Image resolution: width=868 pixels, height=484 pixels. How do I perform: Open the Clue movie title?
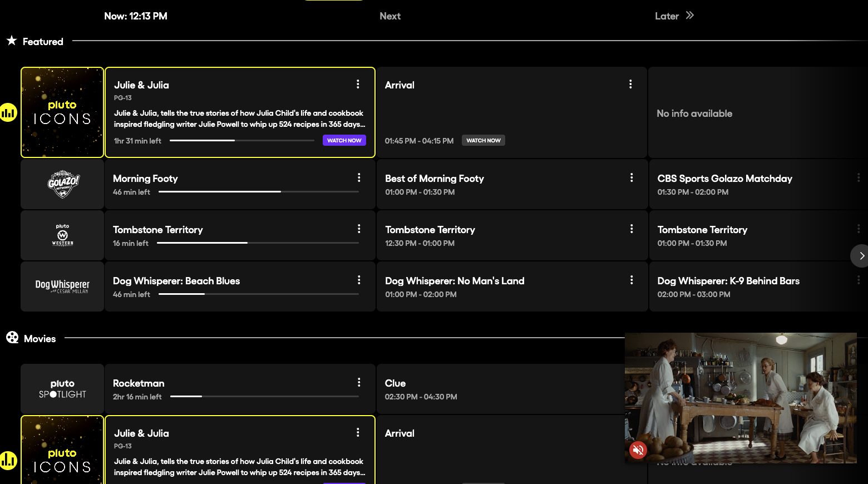tap(395, 383)
